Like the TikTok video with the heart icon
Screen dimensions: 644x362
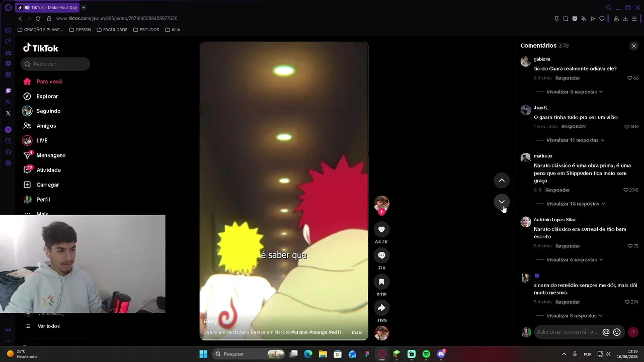point(381,229)
